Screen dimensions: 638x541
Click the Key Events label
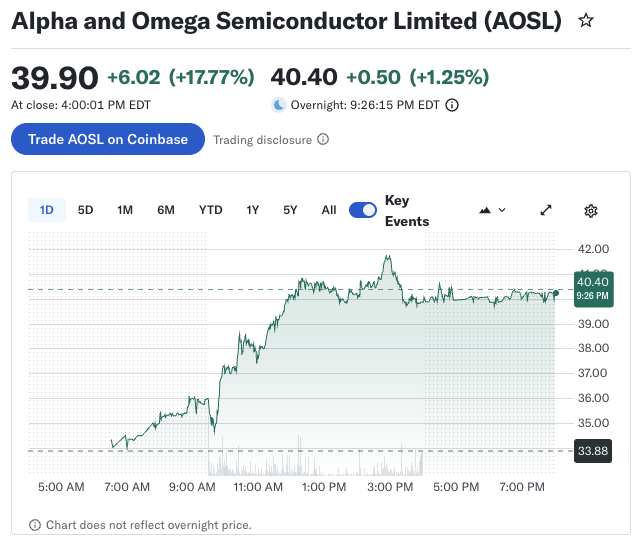point(407,211)
